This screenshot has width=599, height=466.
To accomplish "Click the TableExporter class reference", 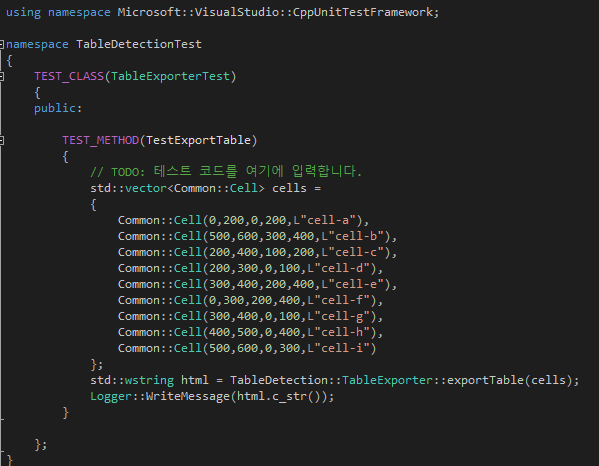I will tap(387, 380).
